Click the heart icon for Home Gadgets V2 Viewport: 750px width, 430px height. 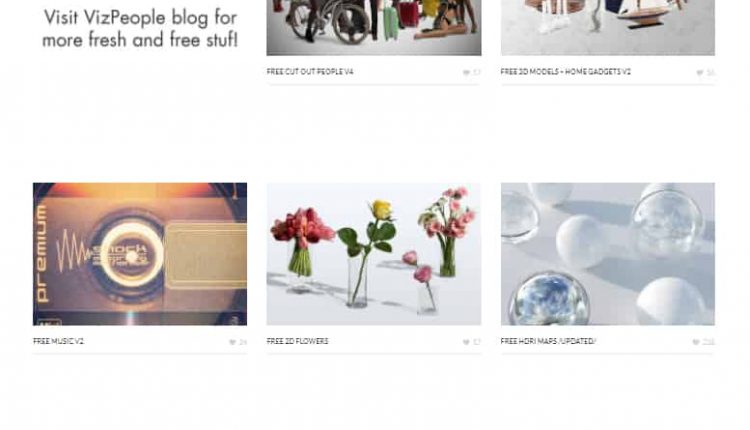(700, 73)
